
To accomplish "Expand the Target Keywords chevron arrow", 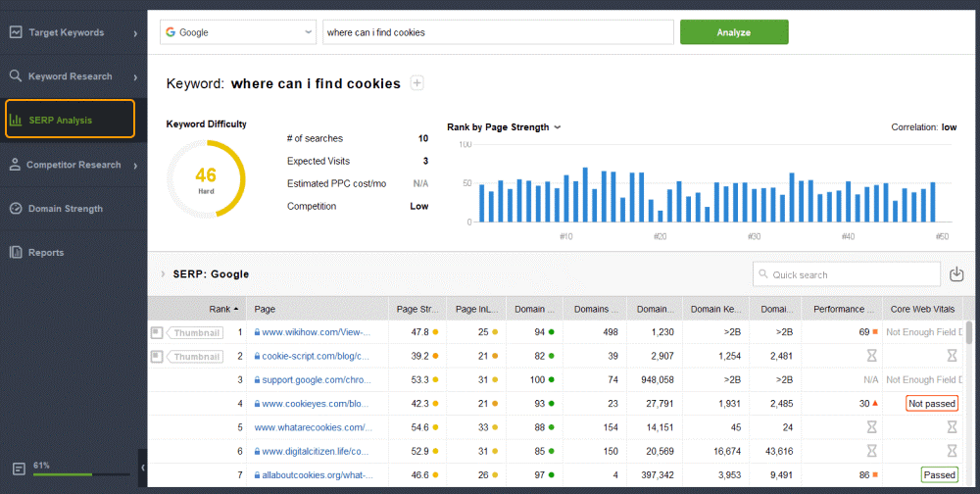I will click(x=135, y=33).
